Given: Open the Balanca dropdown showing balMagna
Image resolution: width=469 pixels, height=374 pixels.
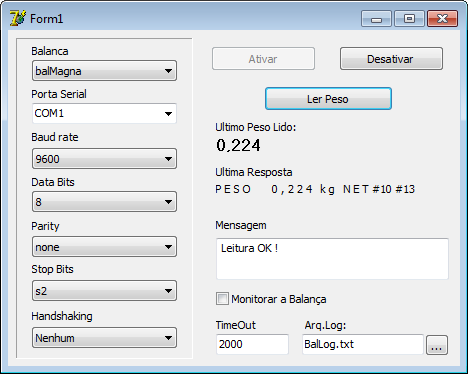Looking at the screenshot, I should click(x=104, y=71).
